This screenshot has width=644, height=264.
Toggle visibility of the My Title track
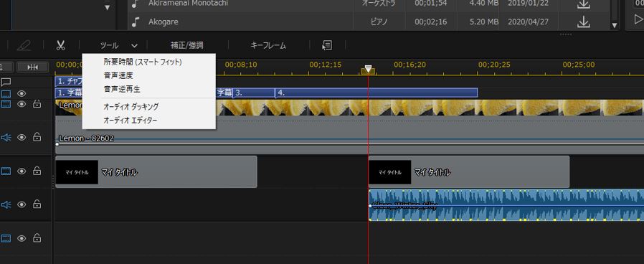pyautogui.click(x=22, y=171)
